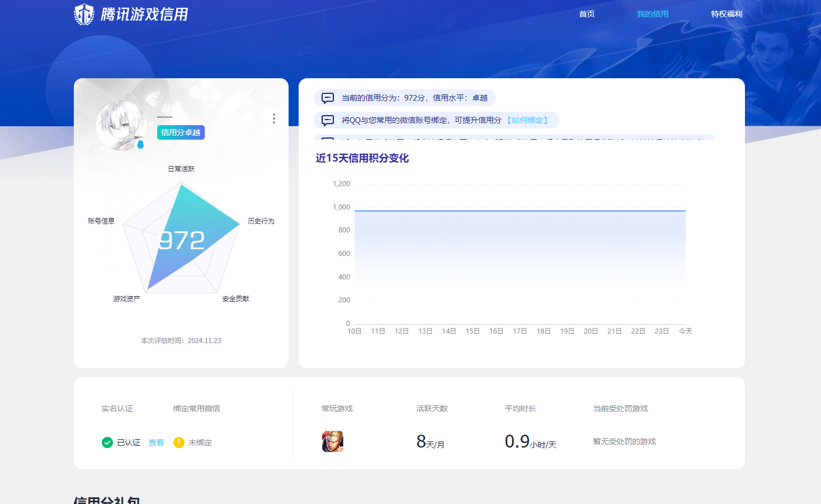Click the 账号信息 radar axis label
Viewport: 821px width, 504px height.
coord(101,221)
